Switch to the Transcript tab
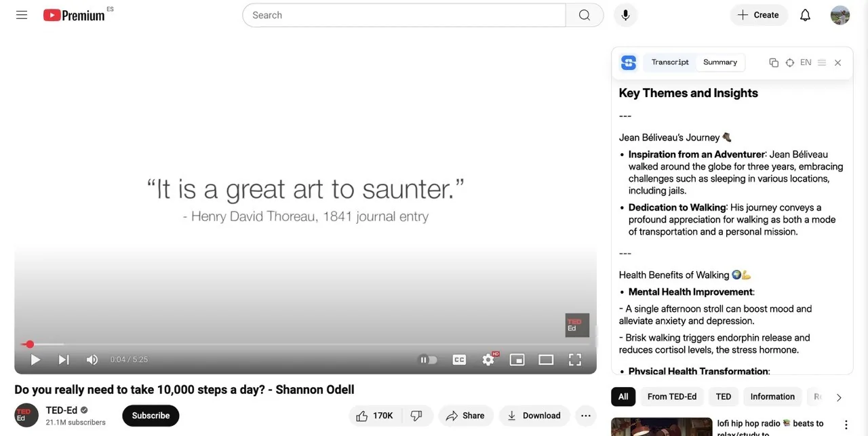868x436 pixels. 670,62
